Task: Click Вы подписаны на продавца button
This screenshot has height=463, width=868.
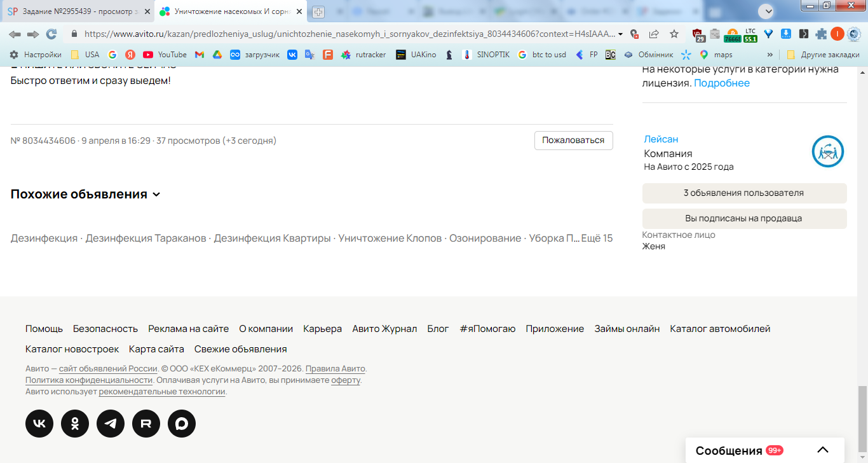Action: pos(744,218)
